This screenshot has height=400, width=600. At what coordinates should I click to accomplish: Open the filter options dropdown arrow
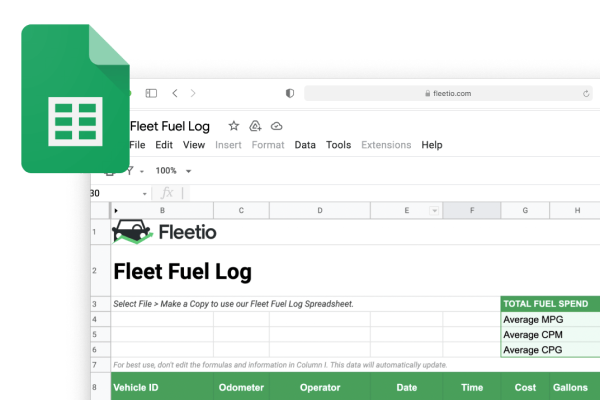[142, 171]
